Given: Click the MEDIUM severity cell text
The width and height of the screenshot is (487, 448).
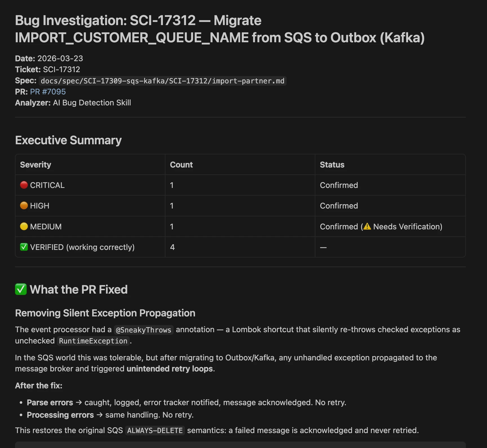Looking at the screenshot, I should pyautogui.click(x=46, y=227).
